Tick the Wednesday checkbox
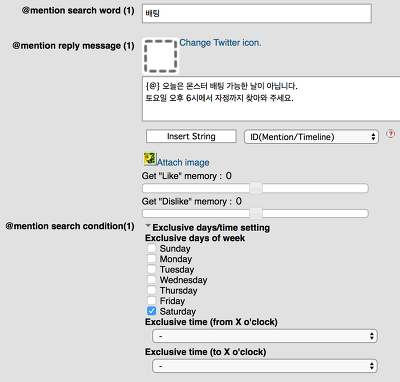This screenshot has height=382, width=400. coord(151,279)
